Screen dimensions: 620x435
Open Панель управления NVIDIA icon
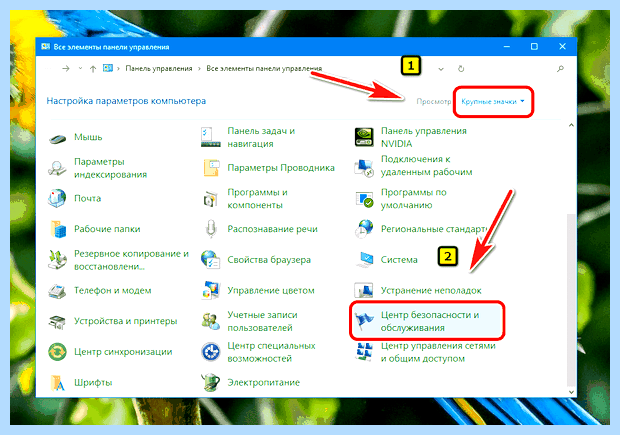tap(364, 137)
